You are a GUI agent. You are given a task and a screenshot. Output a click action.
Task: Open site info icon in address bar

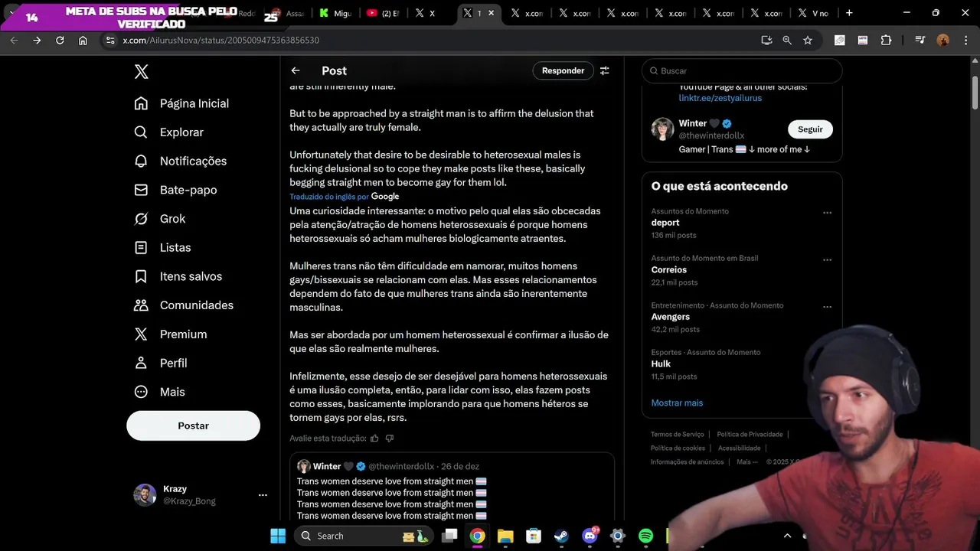point(110,40)
